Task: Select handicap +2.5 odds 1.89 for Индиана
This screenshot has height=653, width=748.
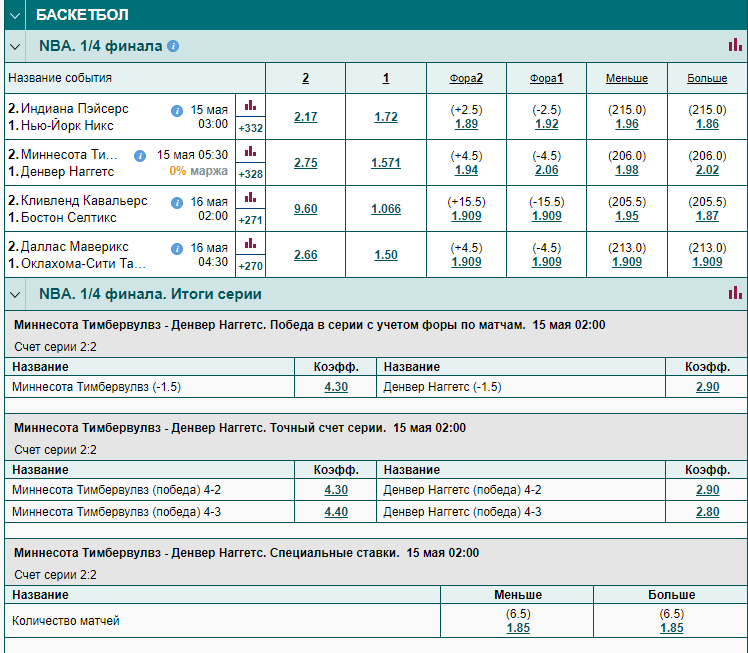Action: click(x=466, y=124)
